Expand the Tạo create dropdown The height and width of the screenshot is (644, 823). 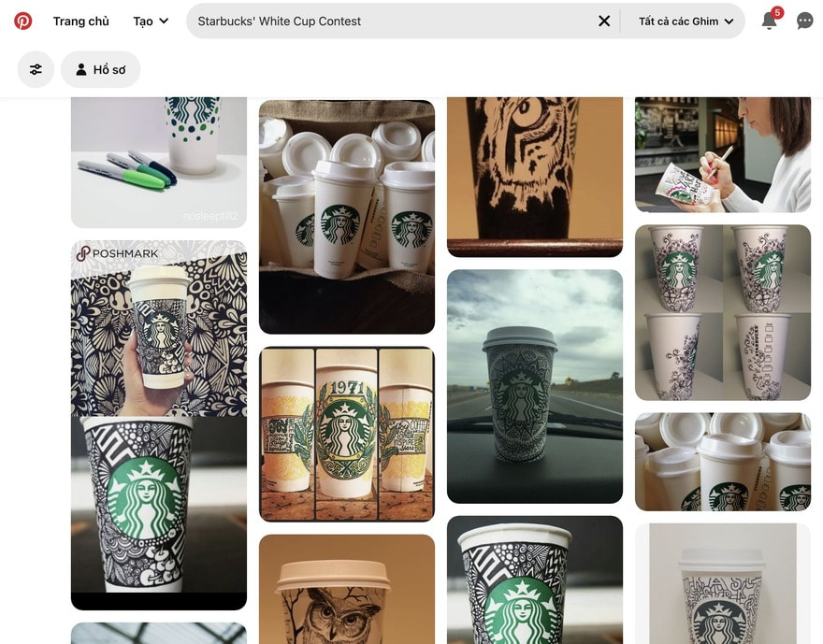[151, 21]
